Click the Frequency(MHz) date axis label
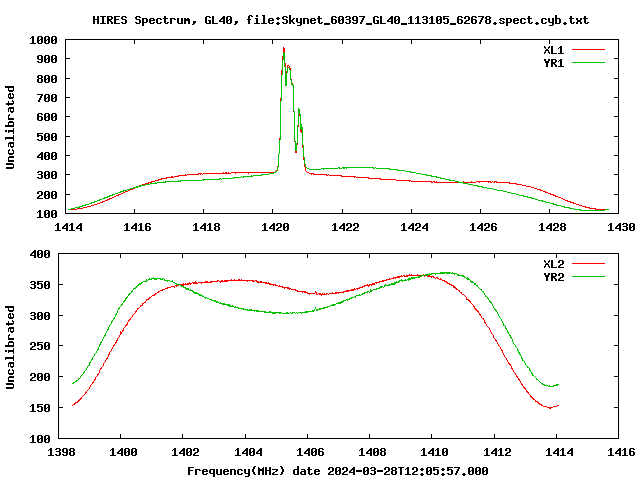The height and width of the screenshot is (480, 640). coord(338,471)
